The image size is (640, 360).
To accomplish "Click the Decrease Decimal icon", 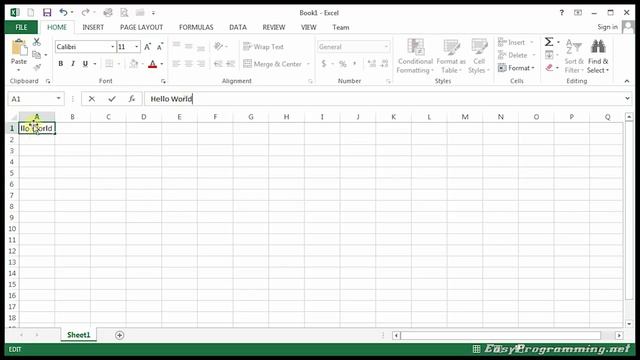I will (x=384, y=64).
